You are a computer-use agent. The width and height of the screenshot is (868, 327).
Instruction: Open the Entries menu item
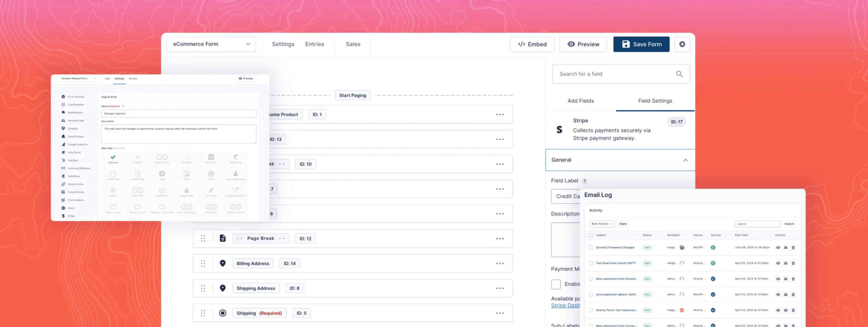tap(314, 44)
